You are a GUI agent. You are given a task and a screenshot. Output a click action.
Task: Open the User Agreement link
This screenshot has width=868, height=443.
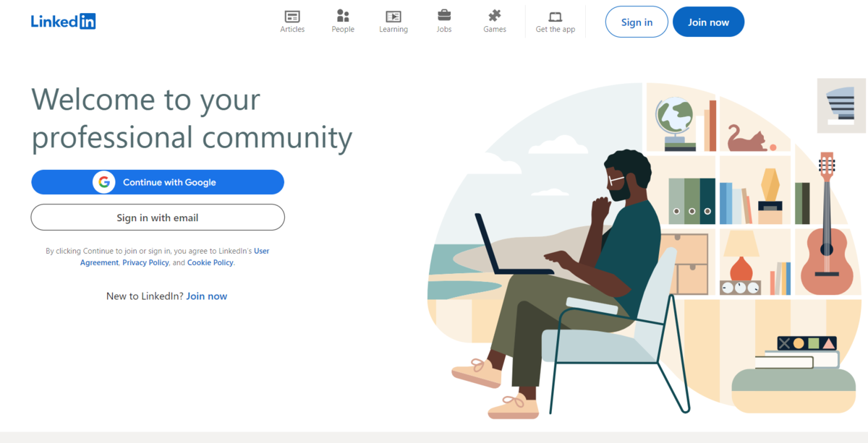click(x=174, y=257)
